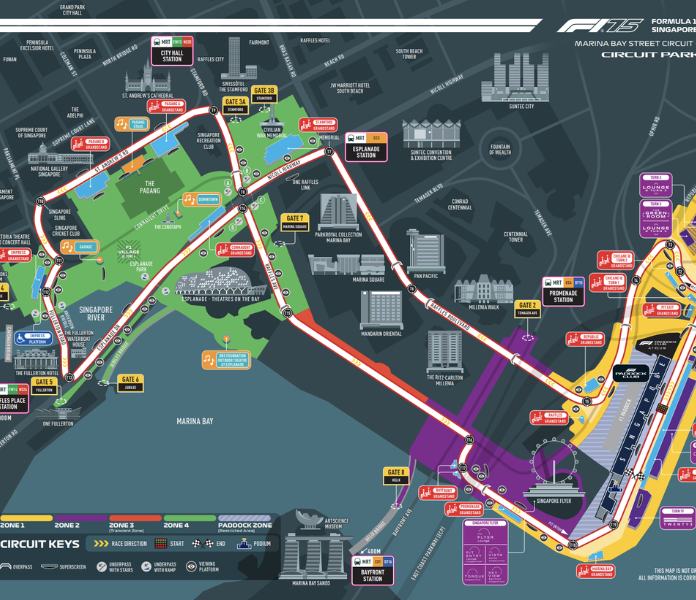Image resolution: width=696 pixels, height=600 pixels.
Task: Select the Singapore Flyer lounges purple panel
Action: point(486,553)
